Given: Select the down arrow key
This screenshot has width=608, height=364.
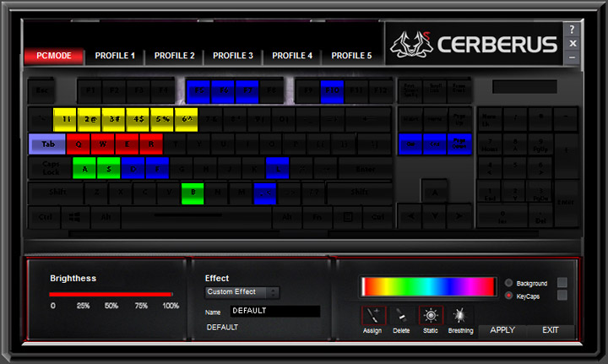Looking at the screenshot, I should pos(435,216).
